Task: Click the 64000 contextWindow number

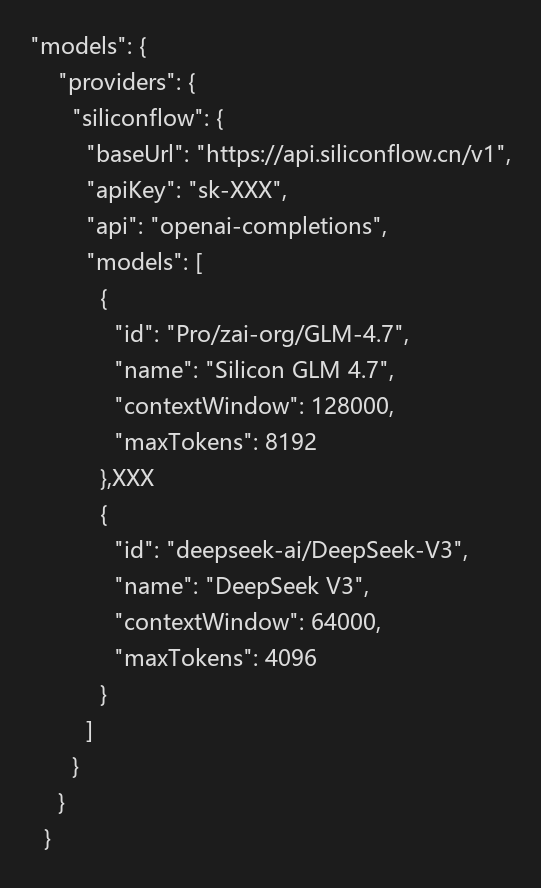Action: [x=344, y=622]
